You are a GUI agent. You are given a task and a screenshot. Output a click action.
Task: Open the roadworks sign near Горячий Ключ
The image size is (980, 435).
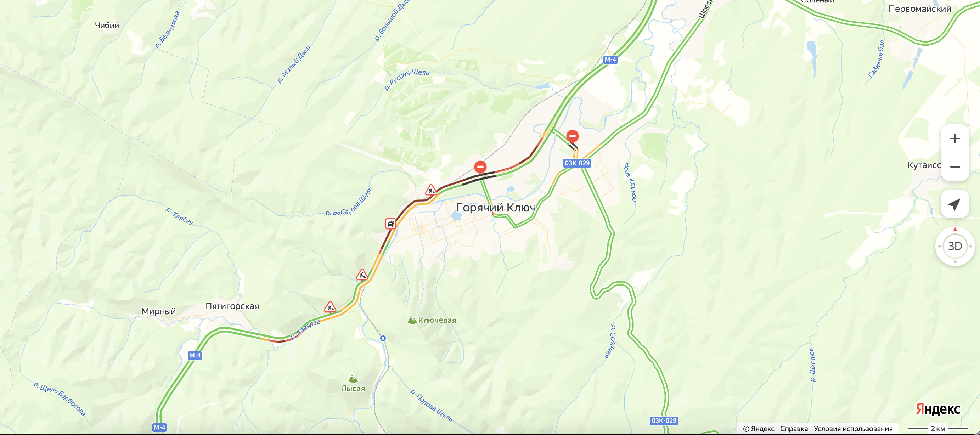coord(430,190)
